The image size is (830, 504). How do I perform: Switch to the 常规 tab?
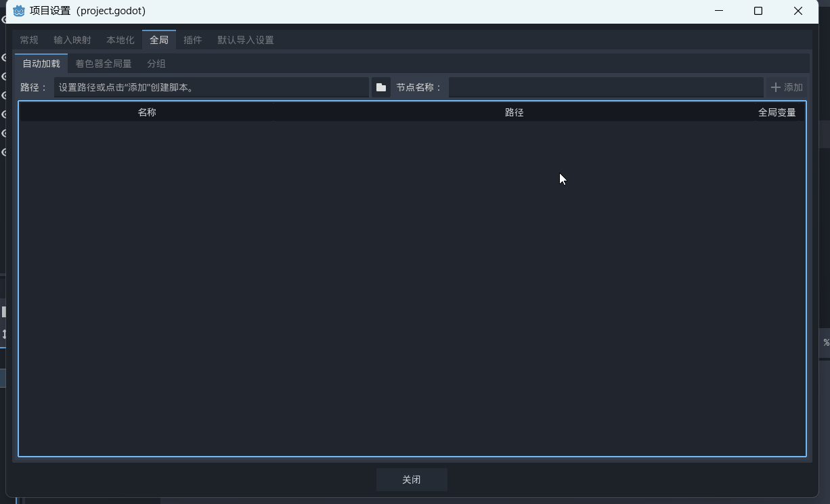29,40
